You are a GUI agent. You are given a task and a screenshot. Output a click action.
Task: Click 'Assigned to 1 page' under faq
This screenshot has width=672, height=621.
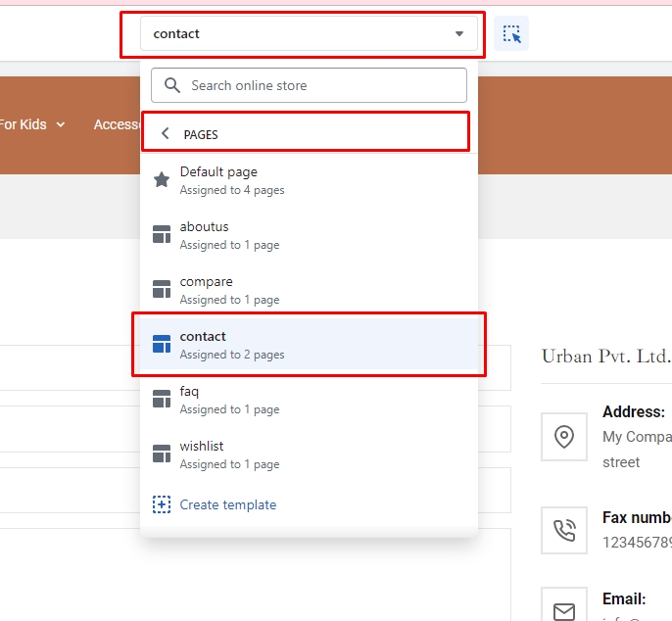point(229,409)
